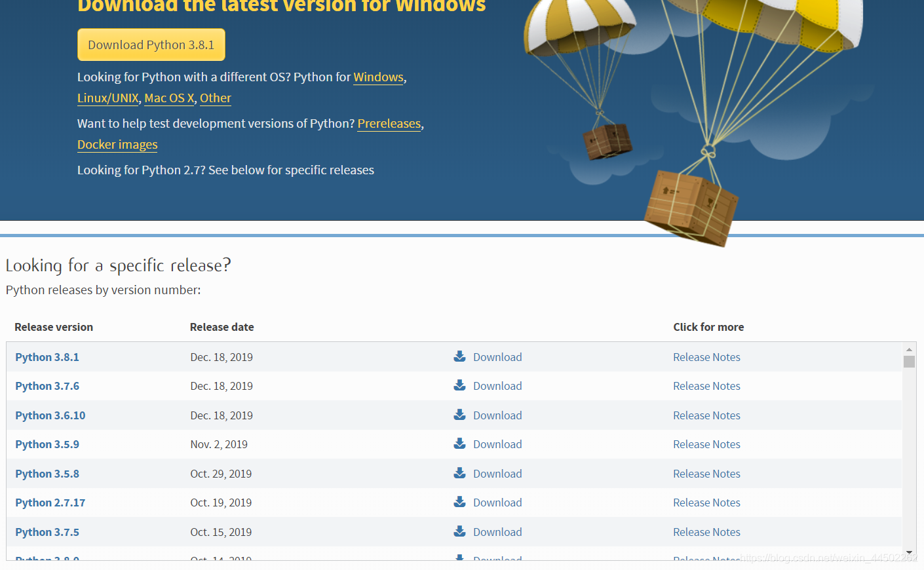The height and width of the screenshot is (570, 924).
Task: Click the 'Oct. 15, 2019' release date
Action: 221,532
